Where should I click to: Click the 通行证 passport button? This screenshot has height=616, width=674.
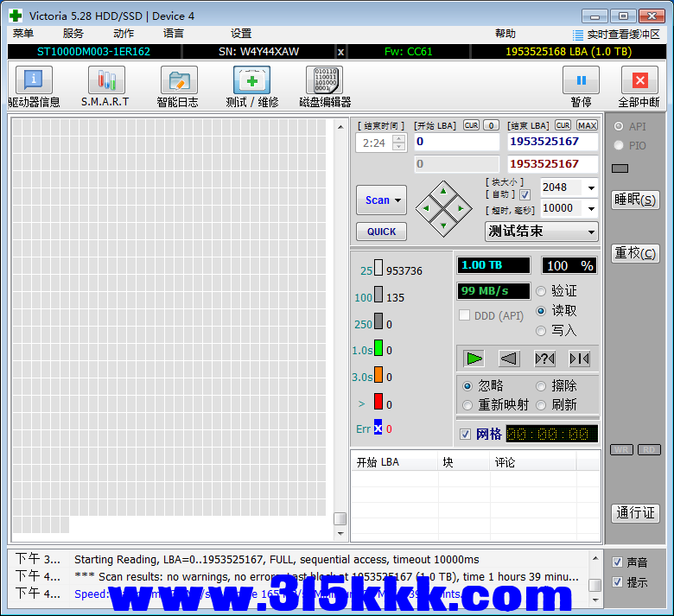[x=635, y=512]
